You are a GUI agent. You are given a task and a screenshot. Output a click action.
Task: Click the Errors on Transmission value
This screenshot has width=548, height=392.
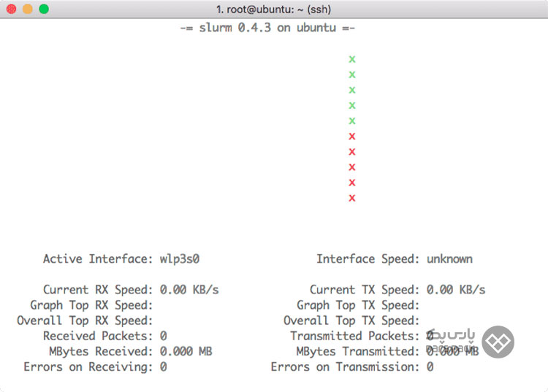coord(430,367)
